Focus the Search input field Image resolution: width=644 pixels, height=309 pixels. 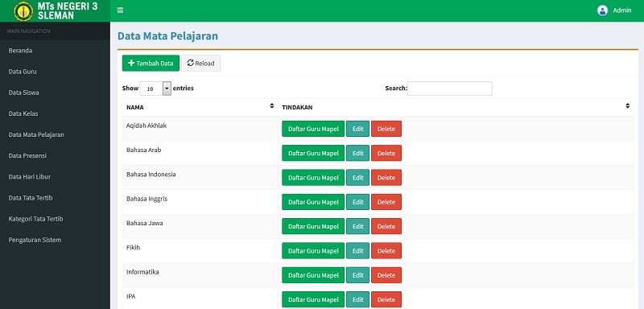tap(450, 89)
